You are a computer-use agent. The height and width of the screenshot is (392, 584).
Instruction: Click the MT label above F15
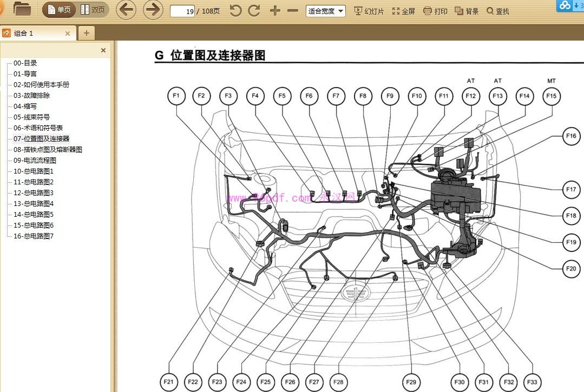[551, 81]
